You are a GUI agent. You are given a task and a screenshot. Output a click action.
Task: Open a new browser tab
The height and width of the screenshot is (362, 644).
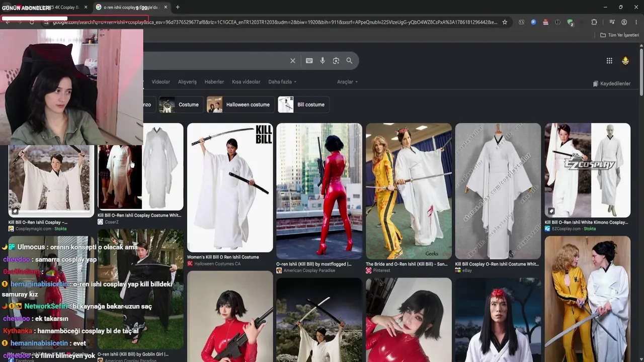178,7
